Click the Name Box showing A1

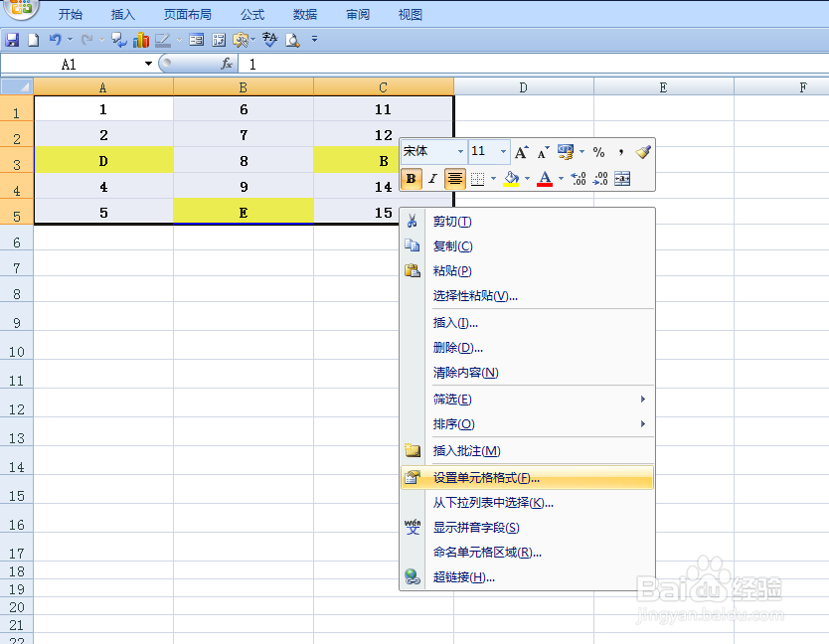pos(69,63)
